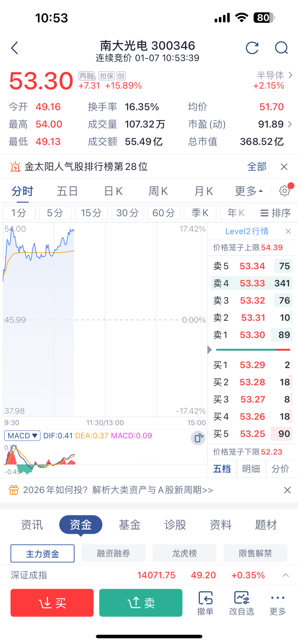Image resolution: width=298 pixels, height=644 pixels.
Task: Select the 主力资金 filter option
Action: 43,553
